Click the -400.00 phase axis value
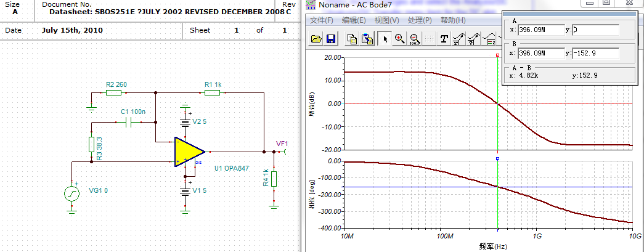644x252 pixels. pos(330,228)
